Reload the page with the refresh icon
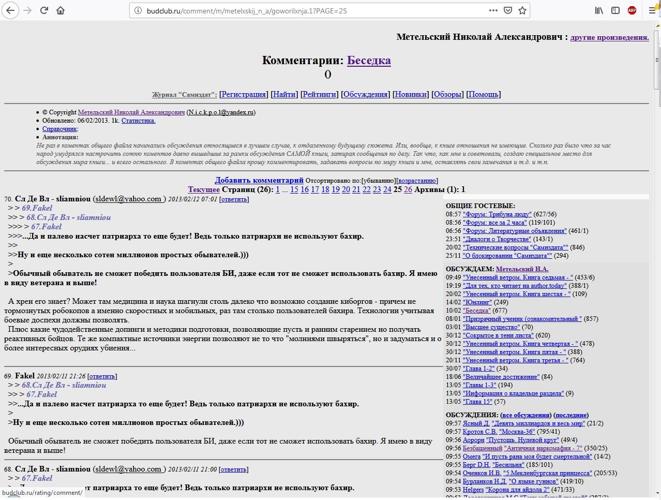Screen dimensions: 661x500 click(43, 11)
